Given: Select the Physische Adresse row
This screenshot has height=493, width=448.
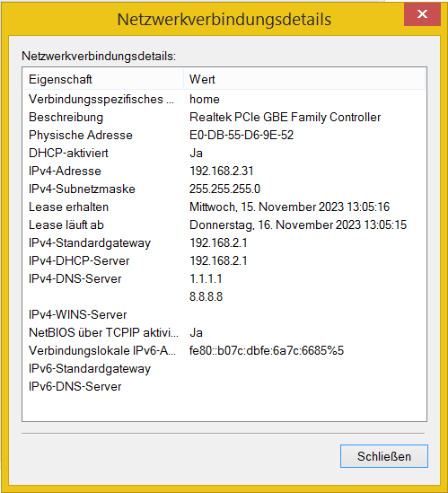Looking at the screenshot, I should (224, 136).
